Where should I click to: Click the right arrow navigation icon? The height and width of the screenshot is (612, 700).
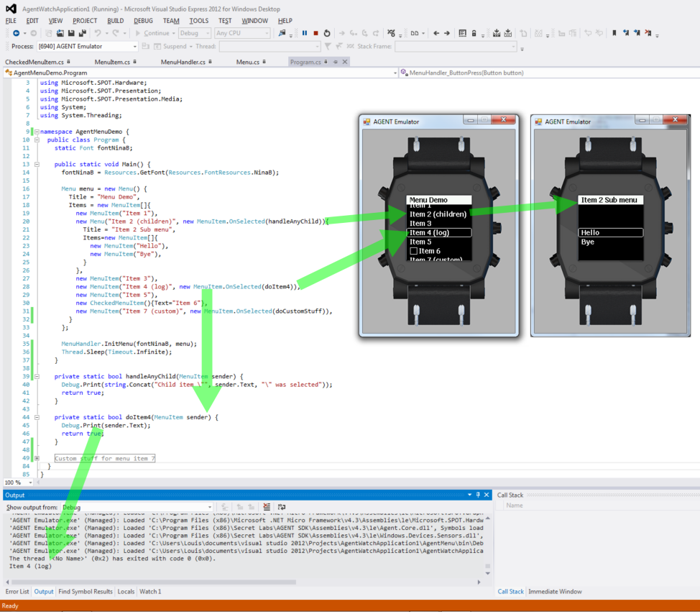(x=447, y=33)
